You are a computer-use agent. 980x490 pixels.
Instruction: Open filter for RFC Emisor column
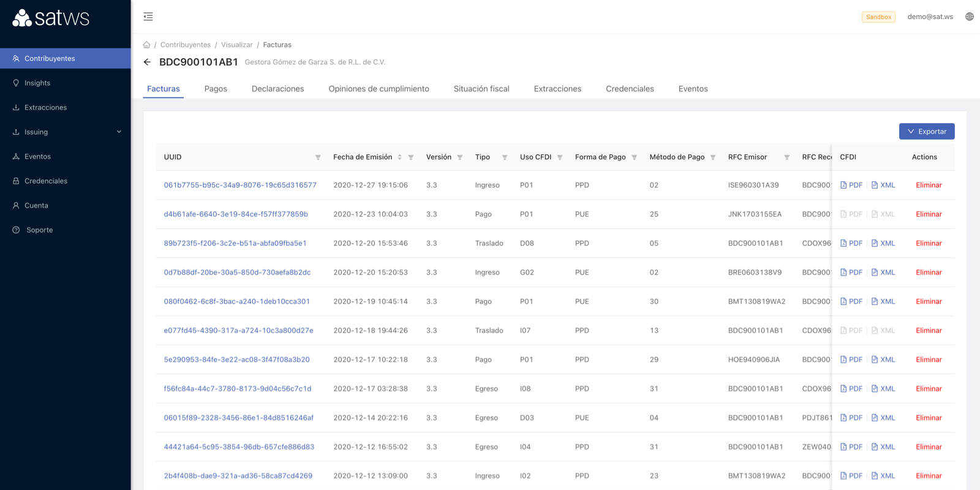pyautogui.click(x=786, y=157)
